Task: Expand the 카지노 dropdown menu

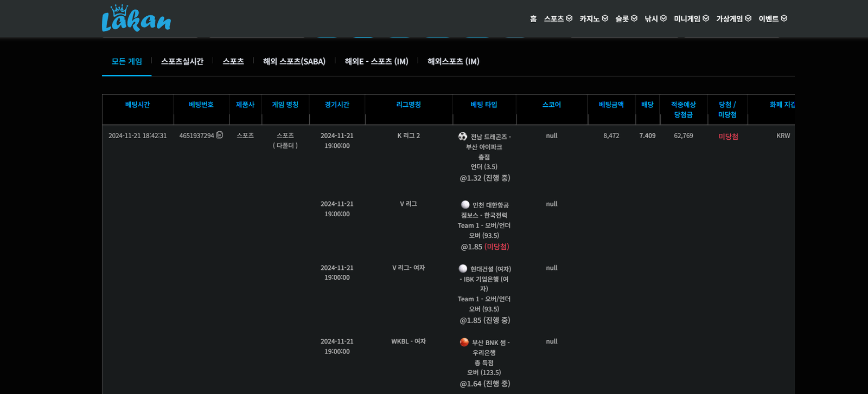Action: click(593, 18)
